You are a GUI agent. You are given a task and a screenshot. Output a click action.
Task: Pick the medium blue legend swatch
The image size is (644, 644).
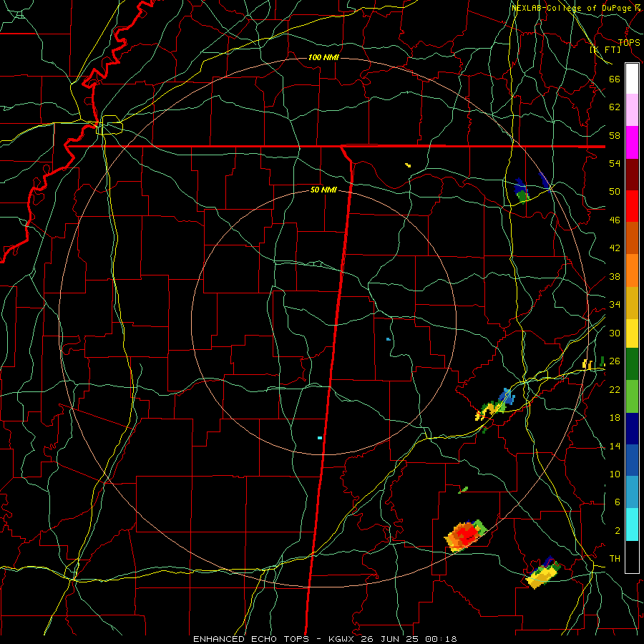pos(632,460)
